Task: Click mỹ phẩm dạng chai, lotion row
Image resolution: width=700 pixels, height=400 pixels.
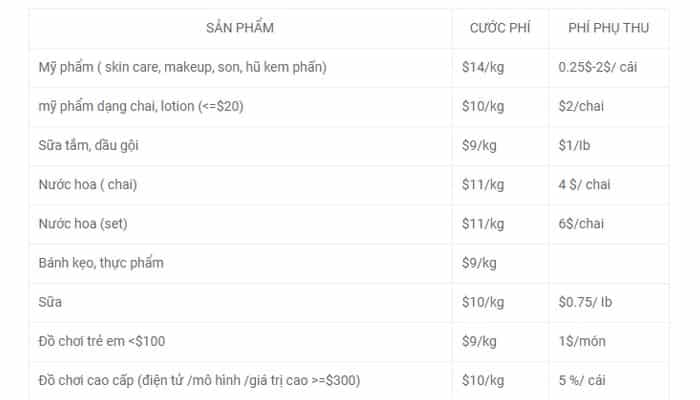Action: coord(349,106)
